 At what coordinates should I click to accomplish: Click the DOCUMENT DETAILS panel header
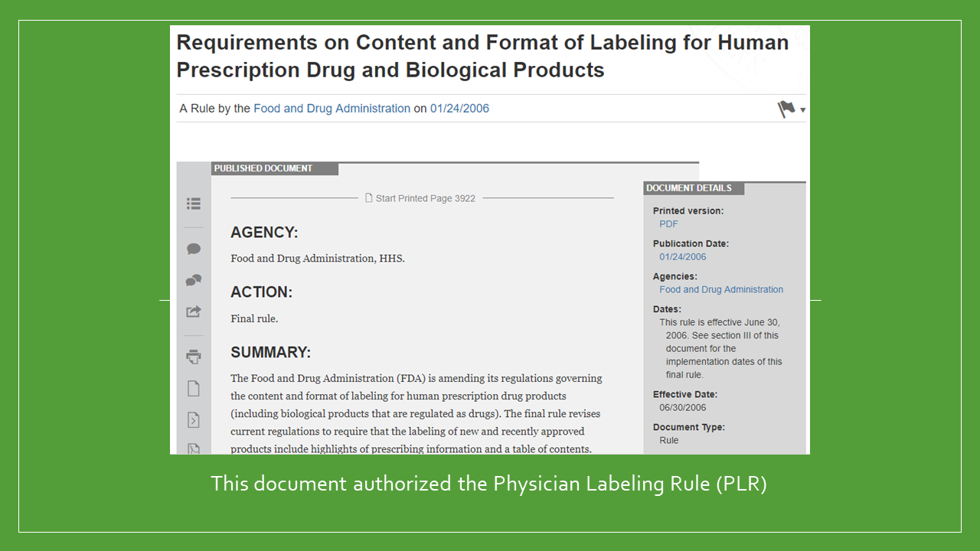(x=688, y=187)
